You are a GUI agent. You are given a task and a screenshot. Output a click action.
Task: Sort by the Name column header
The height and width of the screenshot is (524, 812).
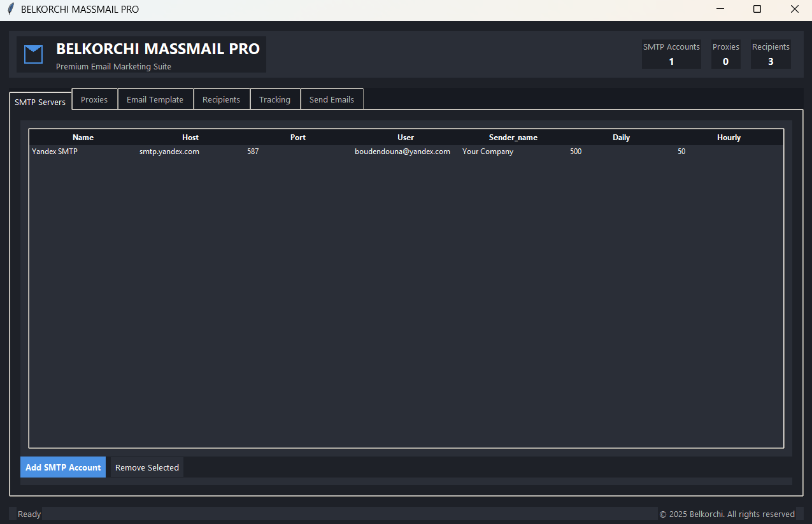[83, 138]
